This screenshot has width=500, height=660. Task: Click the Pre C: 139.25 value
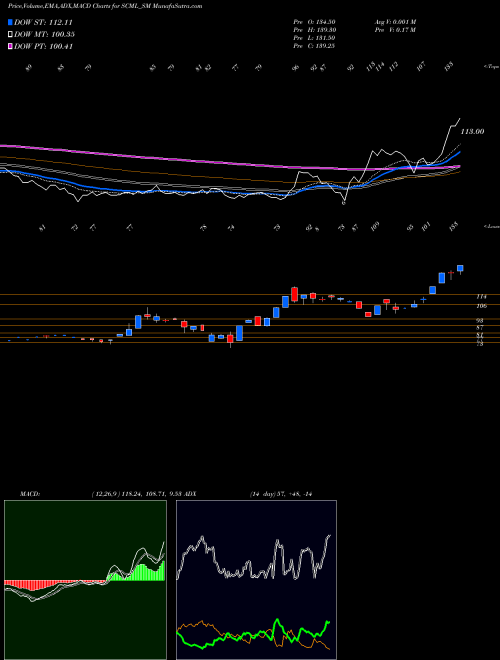click(x=314, y=46)
